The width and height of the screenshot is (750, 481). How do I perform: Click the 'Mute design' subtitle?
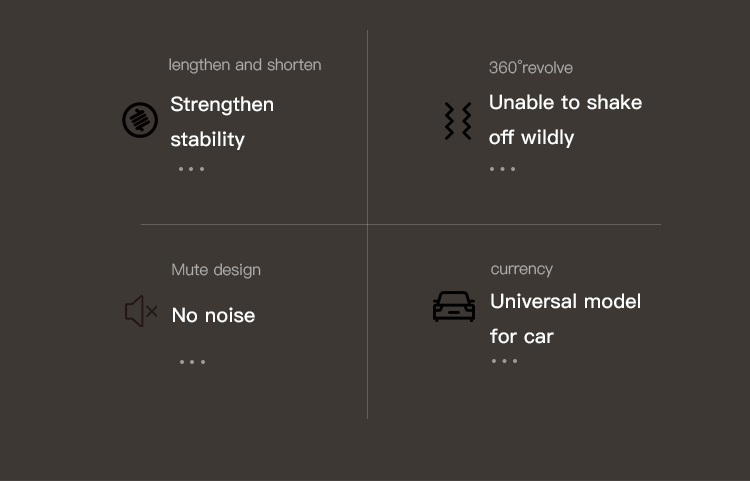point(216,270)
